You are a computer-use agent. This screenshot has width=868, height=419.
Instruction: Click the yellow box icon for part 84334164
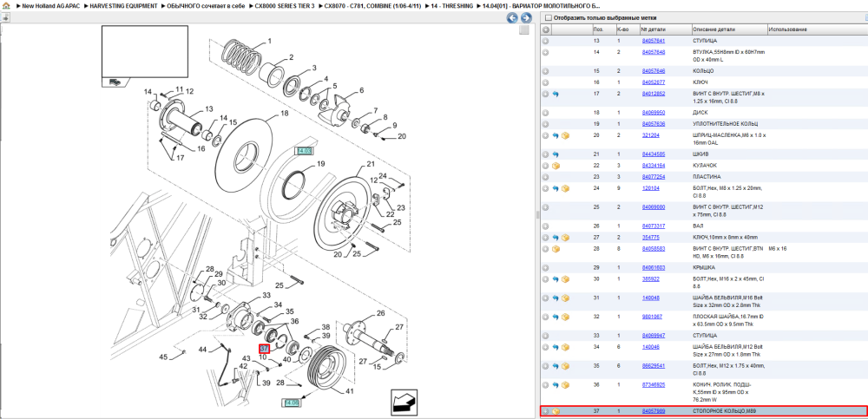pyautogui.click(x=556, y=166)
